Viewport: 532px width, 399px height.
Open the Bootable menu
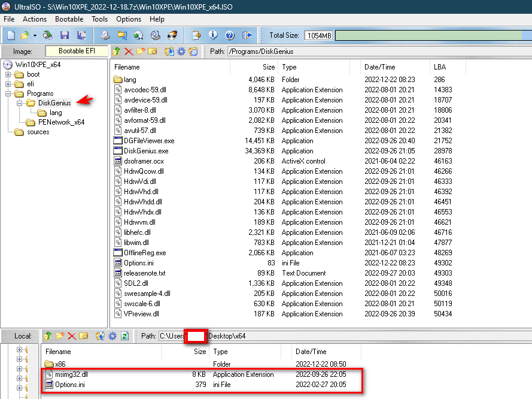tap(69, 19)
